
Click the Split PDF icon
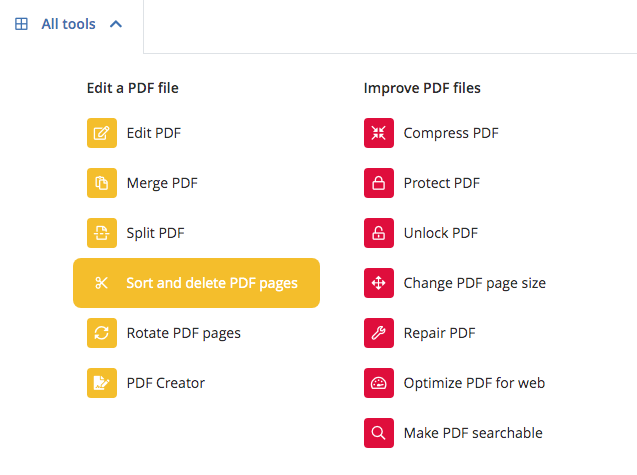102,233
